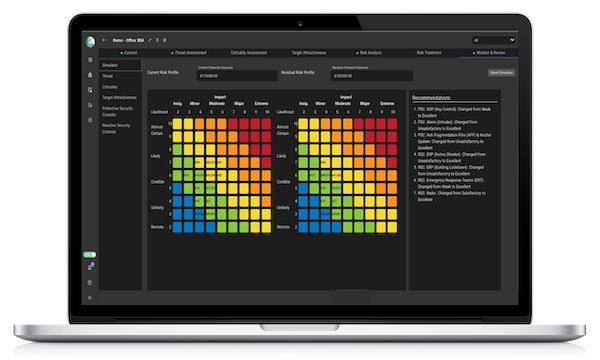Open the dropdown at the top right corner
Viewport: 600px width, 360px height.
tap(494, 40)
